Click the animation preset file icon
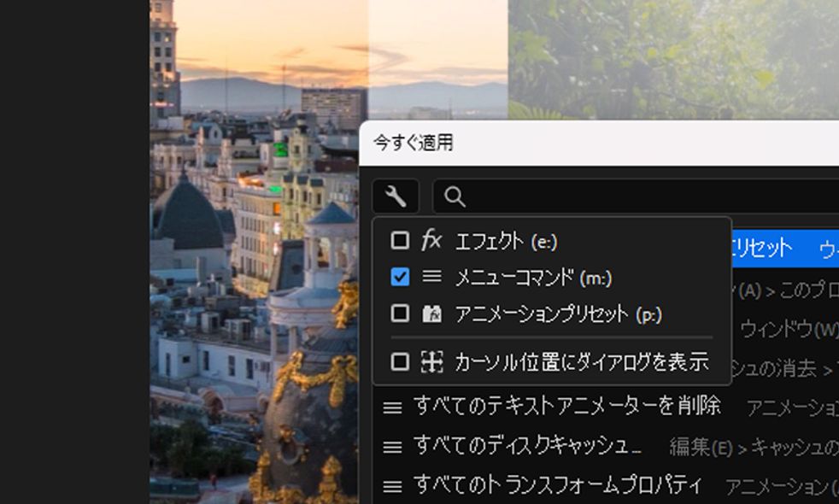The height and width of the screenshot is (504, 839). [x=431, y=314]
